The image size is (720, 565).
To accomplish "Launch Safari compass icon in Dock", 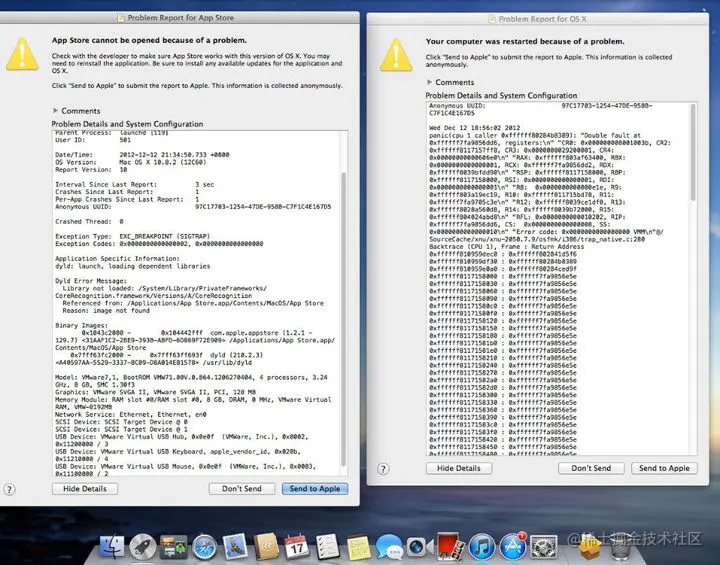I will 204,547.
